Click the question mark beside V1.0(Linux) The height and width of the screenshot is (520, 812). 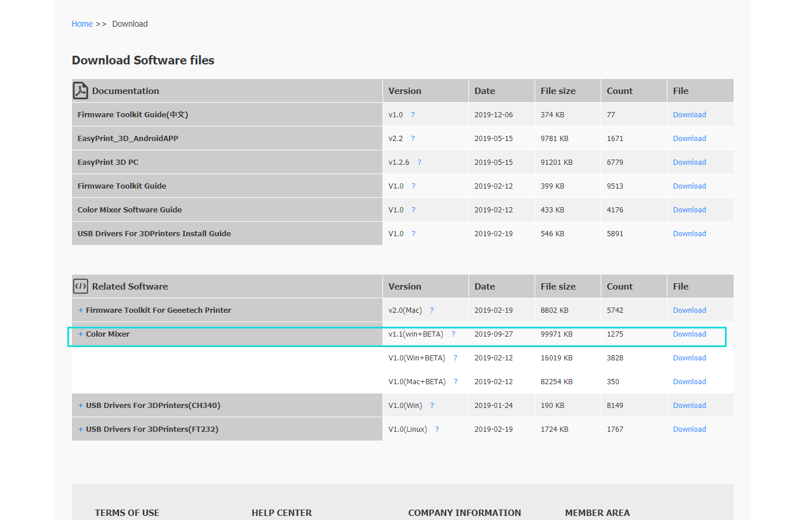coord(437,429)
